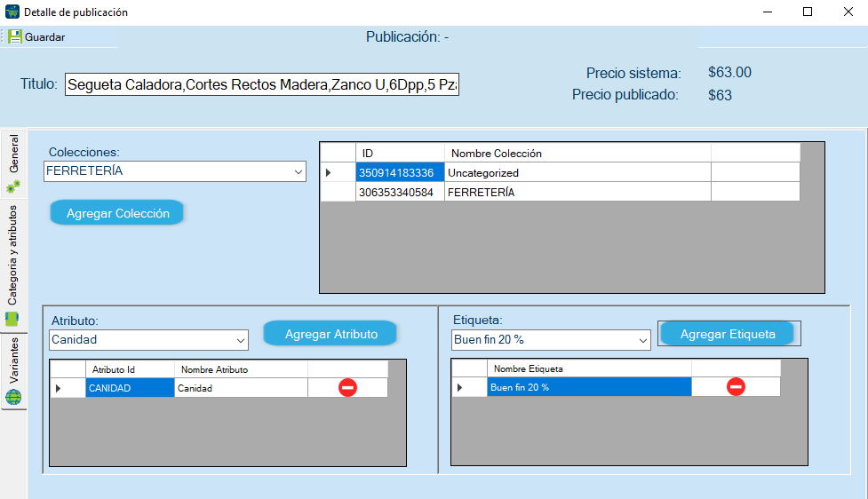Select the Uncategorized collection name cell

(577, 172)
